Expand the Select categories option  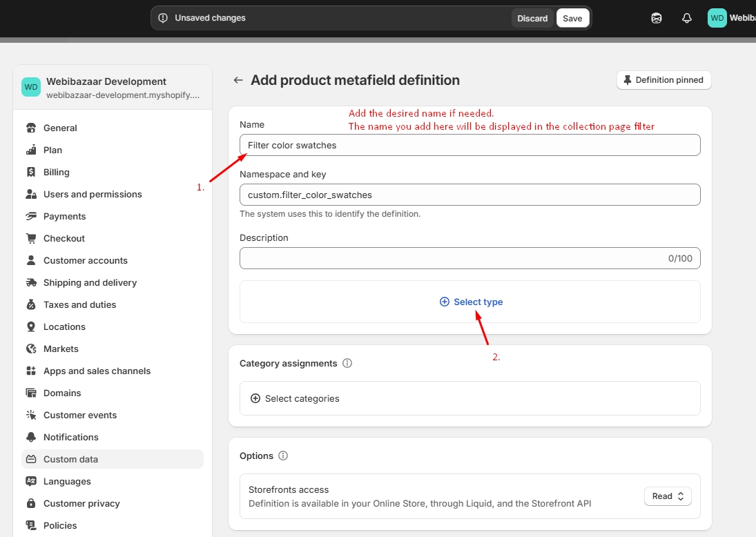coord(295,398)
